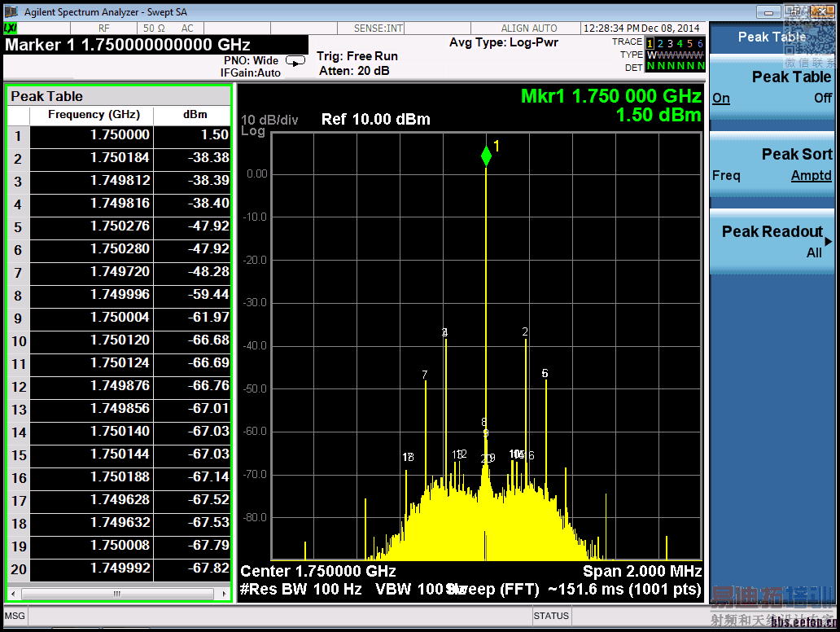Image resolution: width=840 pixels, height=632 pixels.
Task: Click the Marker 1 diamond on the peak
Action: point(486,156)
